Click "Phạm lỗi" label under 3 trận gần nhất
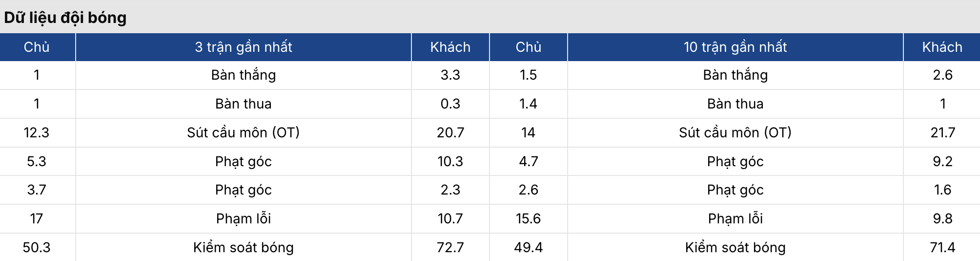 tap(243, 218)
